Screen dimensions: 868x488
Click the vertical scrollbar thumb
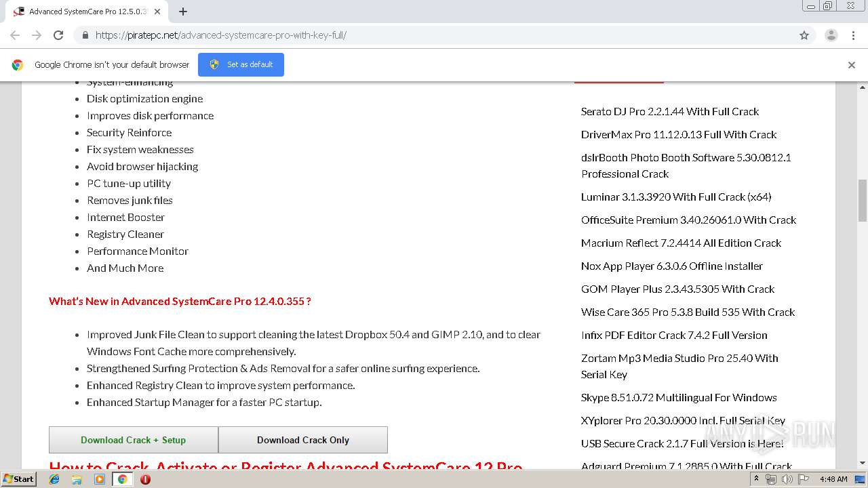[x=863, y=200]
